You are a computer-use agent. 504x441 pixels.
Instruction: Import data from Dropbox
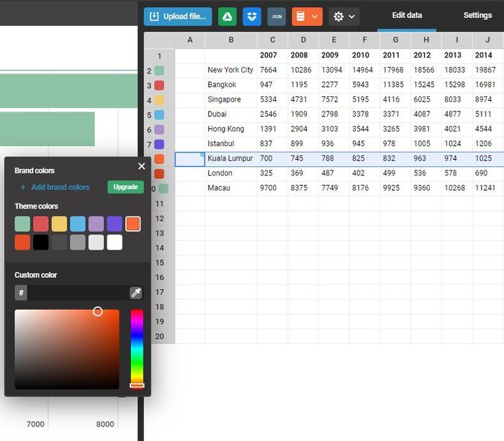click(x=252, y=17)
